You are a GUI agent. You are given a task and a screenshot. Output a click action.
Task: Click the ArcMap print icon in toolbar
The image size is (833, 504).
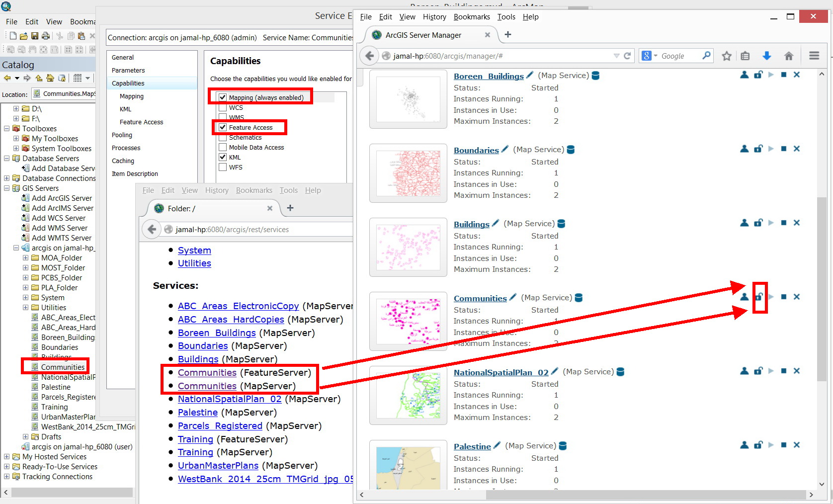[46, 36]
